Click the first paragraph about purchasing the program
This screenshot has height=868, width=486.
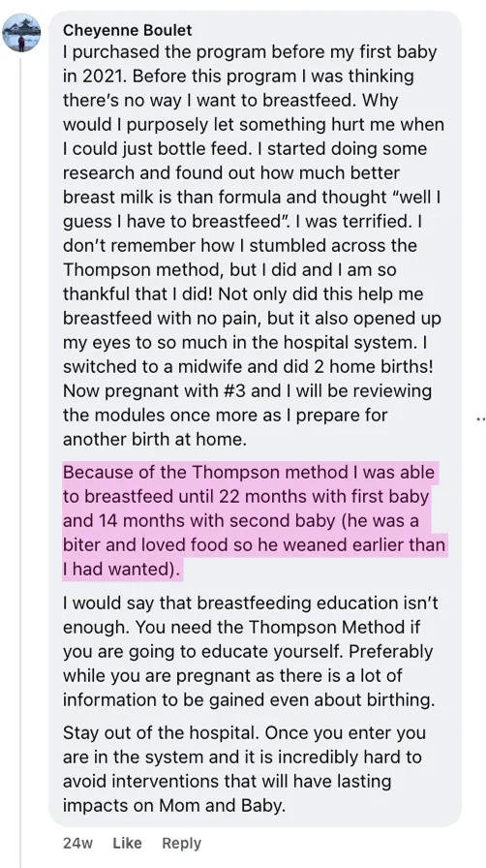[253, 245]
